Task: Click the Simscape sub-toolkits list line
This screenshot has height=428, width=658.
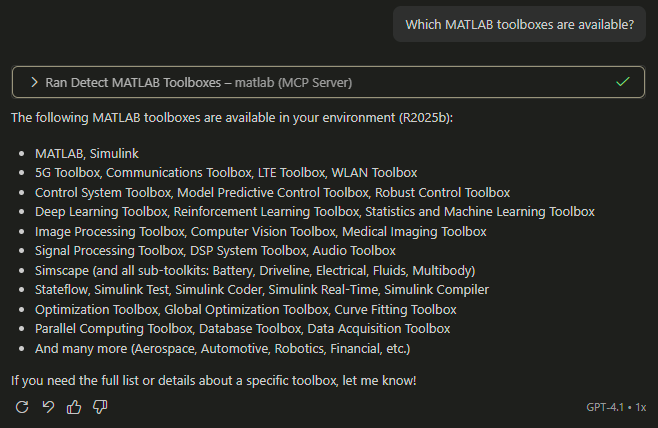Action: (x=254, y=270)
